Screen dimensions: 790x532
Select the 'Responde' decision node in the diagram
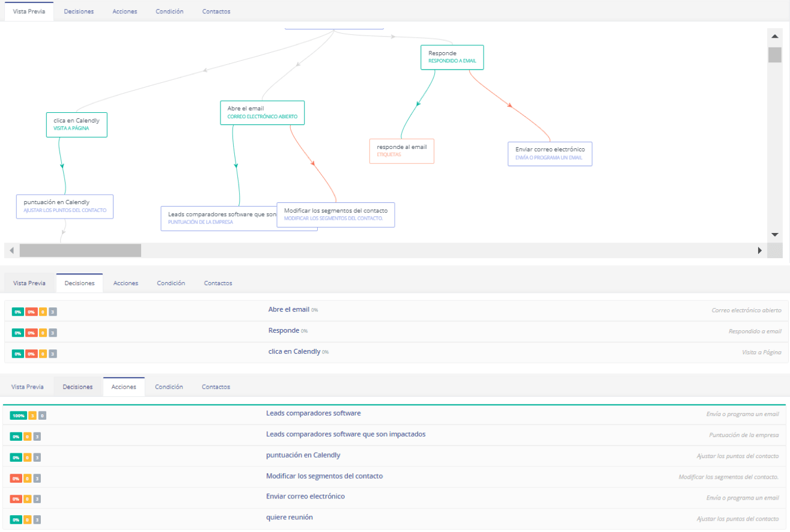[452, 57]
